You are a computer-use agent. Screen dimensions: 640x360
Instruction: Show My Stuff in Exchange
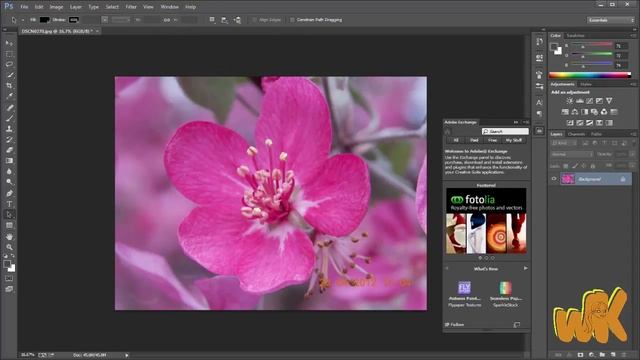click(513, 140)
